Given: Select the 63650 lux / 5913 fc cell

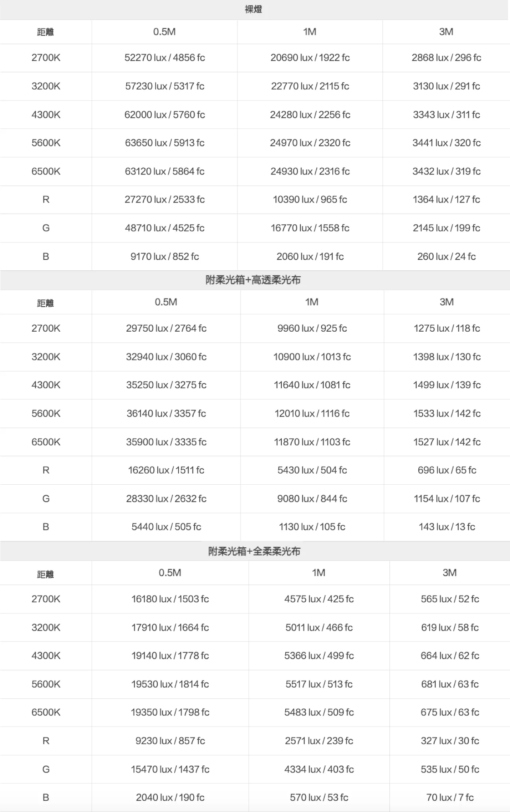Looking at the screenshot, I should tap(165, 143).
